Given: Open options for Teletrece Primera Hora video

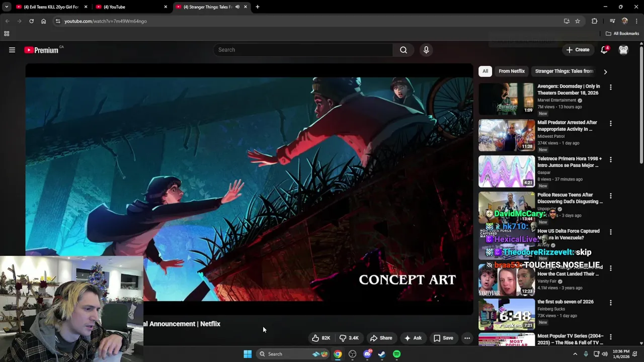Looking at the screenshot, I should [x=611, y=159].
